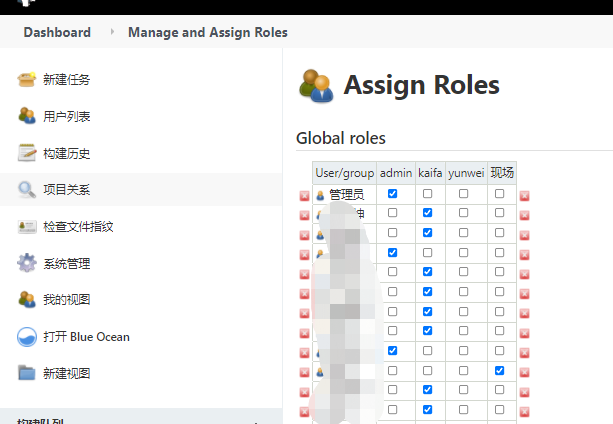The width and height of the screenshot is (613, 424).
Task: Click the yunwei column header
Action: click(x=466, y=173)
